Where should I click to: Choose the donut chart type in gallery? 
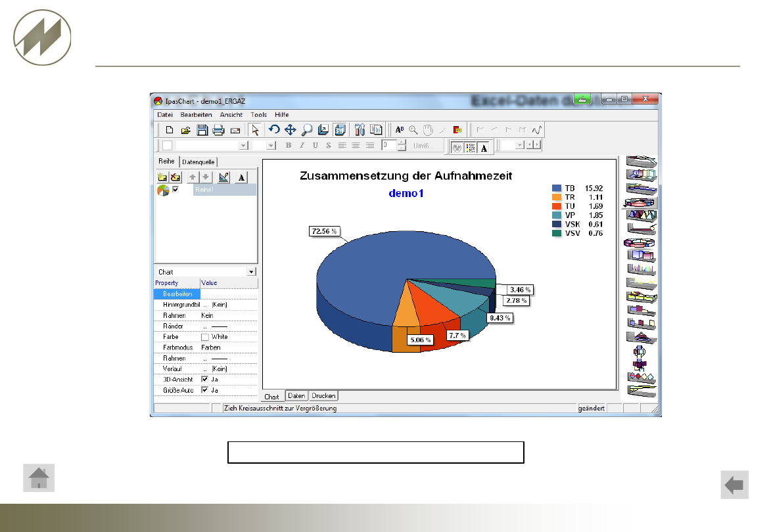[640, 243]
